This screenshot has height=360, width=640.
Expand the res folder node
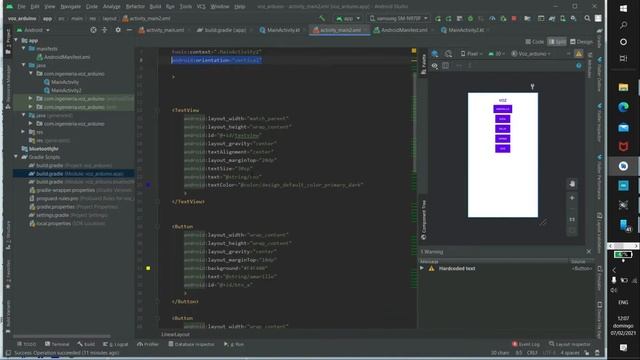tap(24, 132)
